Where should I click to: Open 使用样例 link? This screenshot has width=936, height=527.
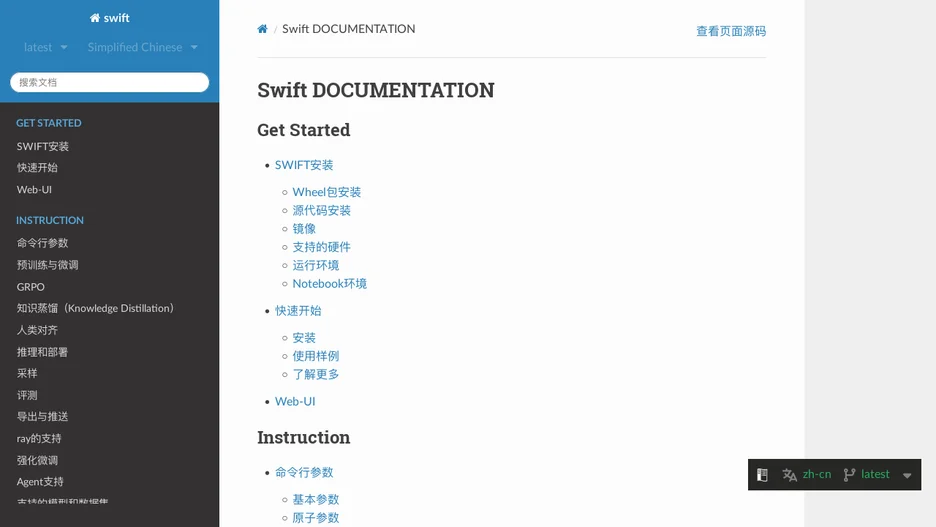316,356
